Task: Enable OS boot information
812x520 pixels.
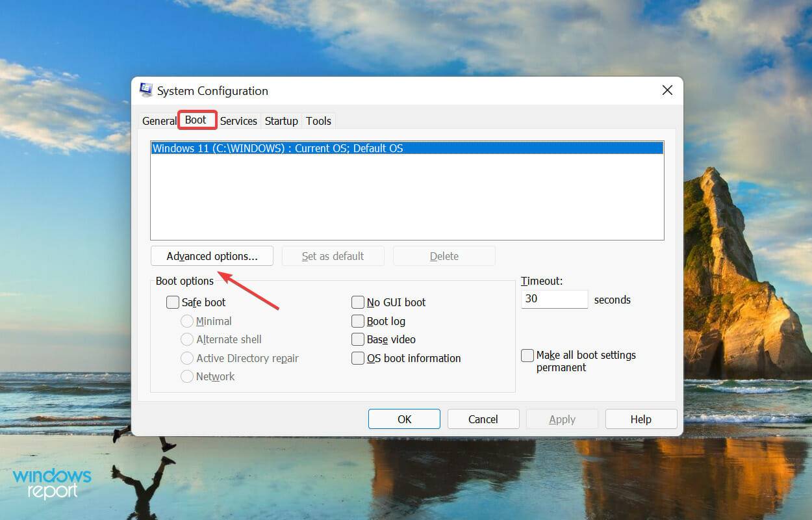Action: click(357, 357)
